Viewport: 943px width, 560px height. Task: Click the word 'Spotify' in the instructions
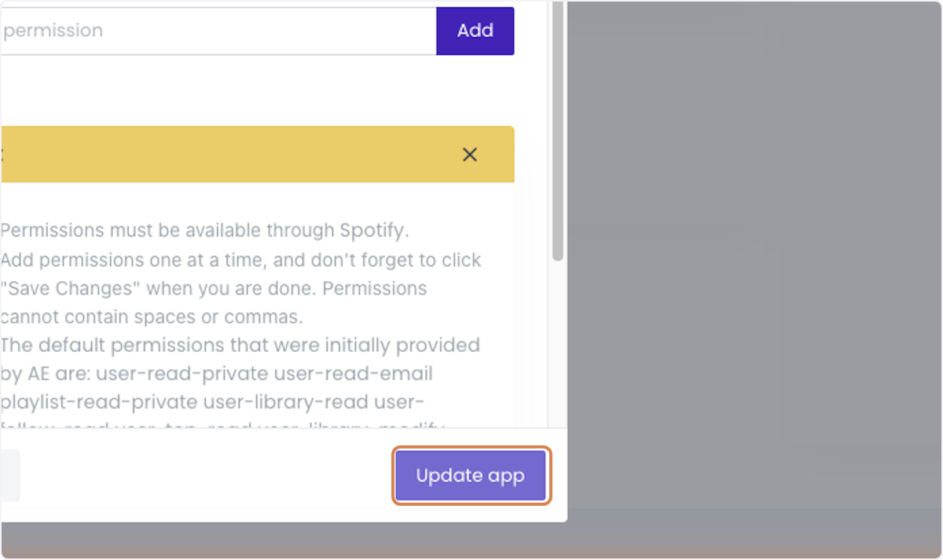(373, 231)
